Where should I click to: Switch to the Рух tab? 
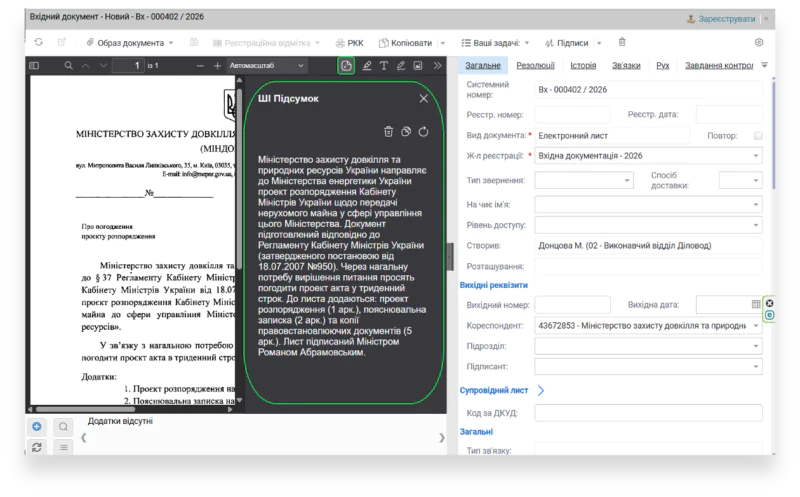pyautogui.click(x=663, y=65)
